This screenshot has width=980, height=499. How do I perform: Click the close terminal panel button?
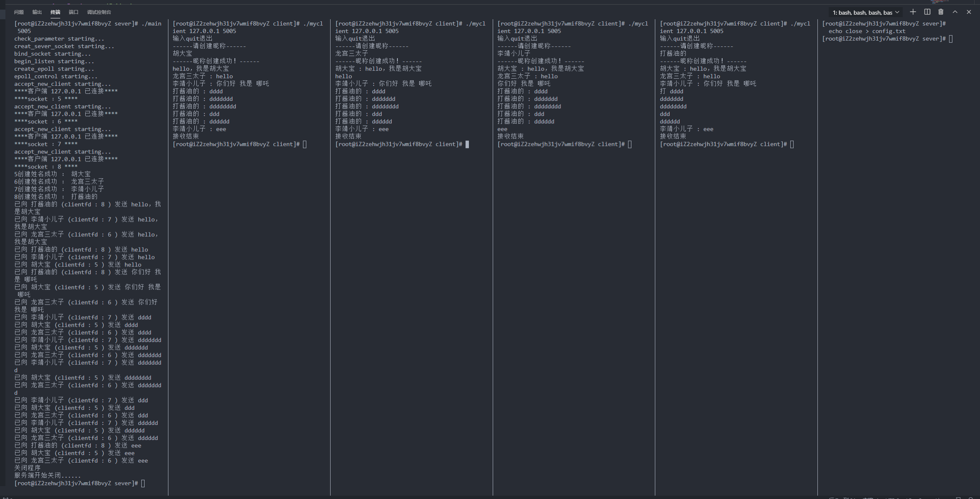pyautogui.click(x=970, y=12)
